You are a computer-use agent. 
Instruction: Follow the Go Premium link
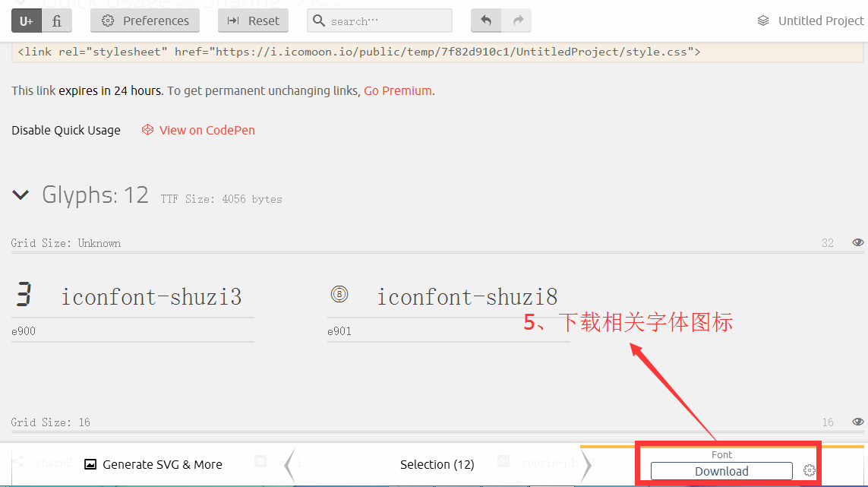point(397,91)
